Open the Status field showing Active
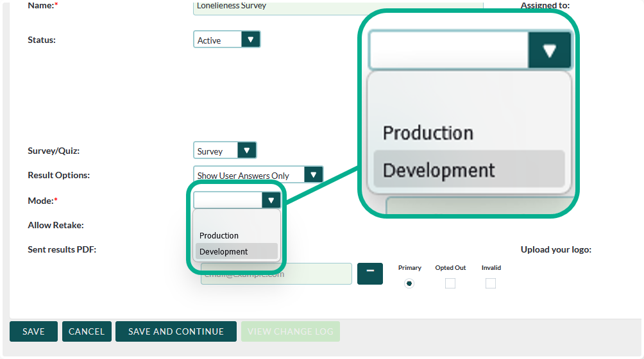This screenshot has width=644, height=359. pos(218,40)
